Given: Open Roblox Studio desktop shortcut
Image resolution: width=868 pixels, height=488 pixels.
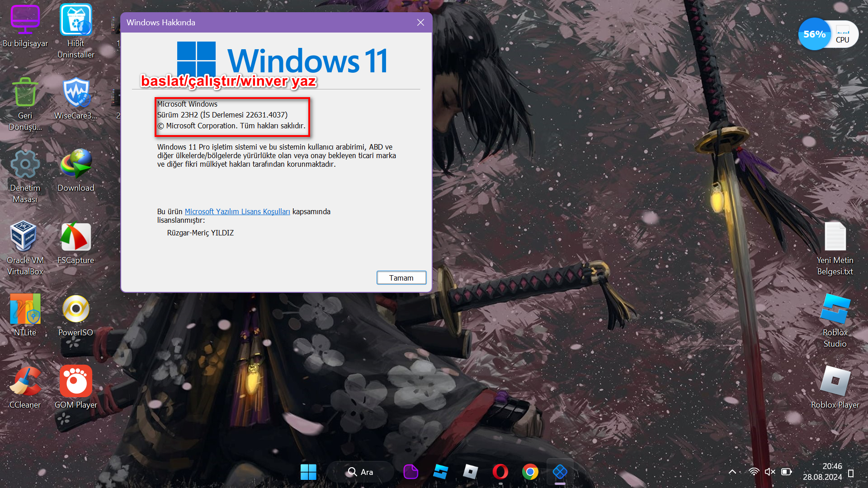Looking at the screenshot, I should click(835, 309).
